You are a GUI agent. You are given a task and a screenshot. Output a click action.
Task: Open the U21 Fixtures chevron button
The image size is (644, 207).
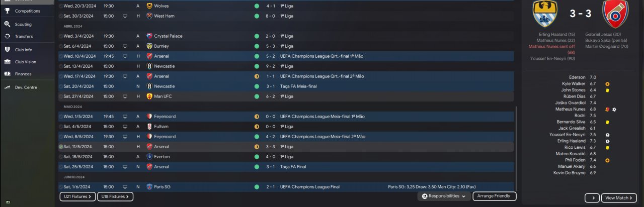click(77, 196)
